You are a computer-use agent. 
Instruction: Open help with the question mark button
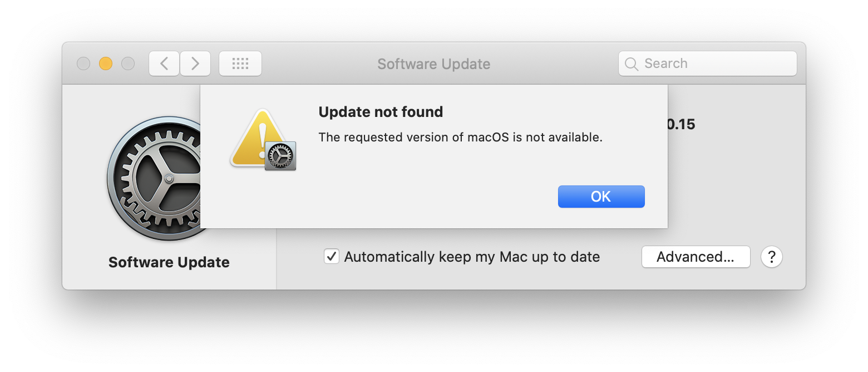click(772, 257)
